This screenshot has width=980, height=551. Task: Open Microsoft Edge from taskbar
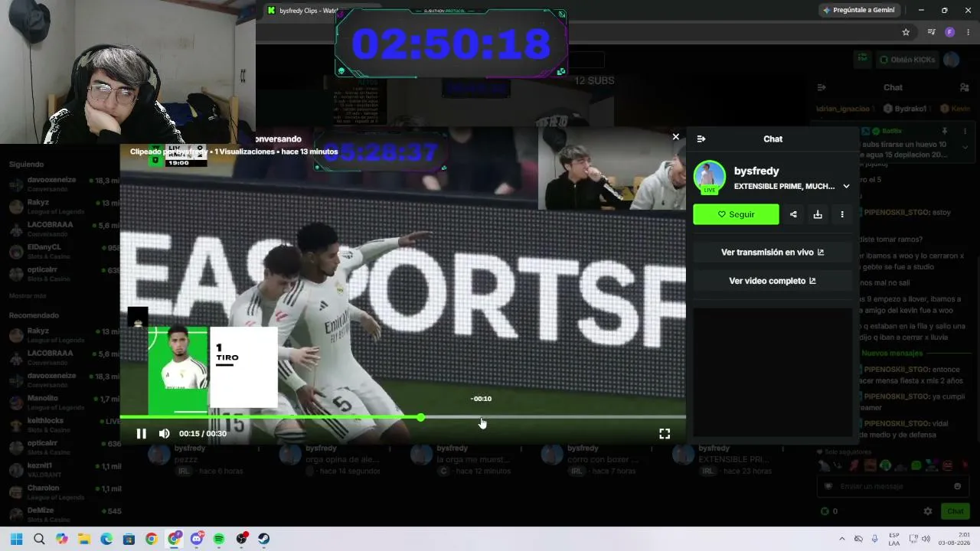pyautogui.click(x=106, y=539)
